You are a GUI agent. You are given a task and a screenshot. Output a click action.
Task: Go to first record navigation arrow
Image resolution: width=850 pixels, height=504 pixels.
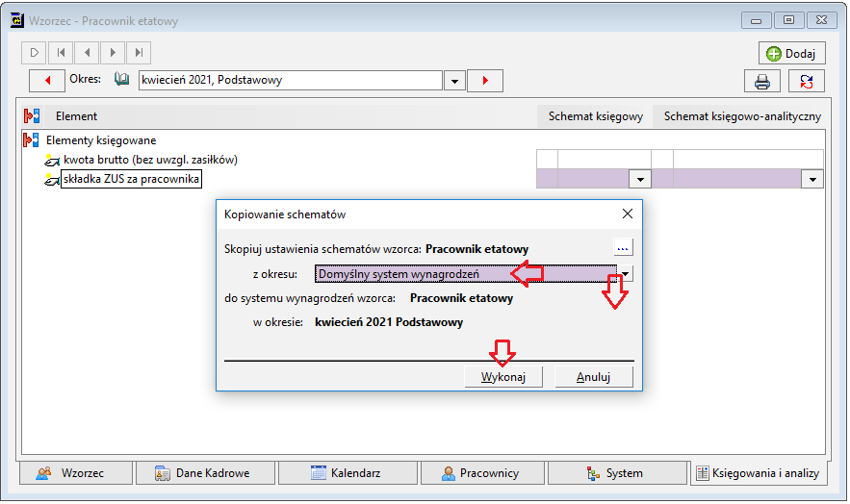[x=61, y=53]
